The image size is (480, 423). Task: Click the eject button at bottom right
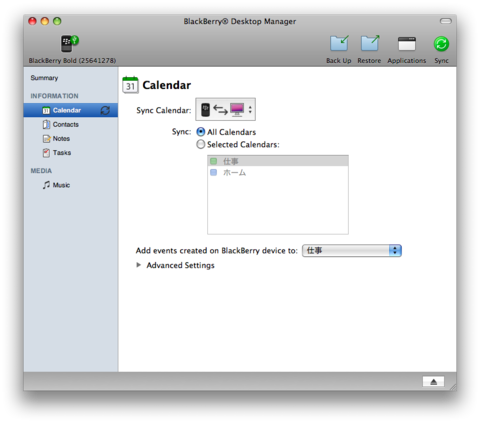point(433,381)
